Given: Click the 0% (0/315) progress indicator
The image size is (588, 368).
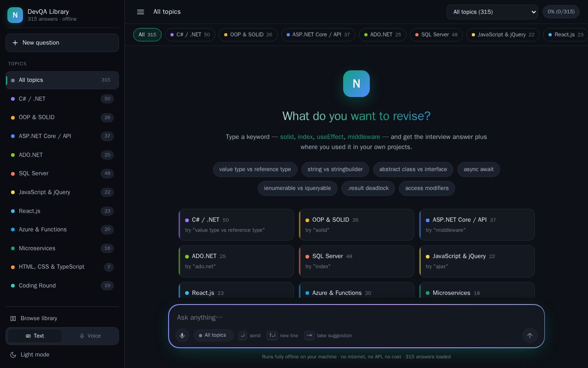Looking at the screenshot, I should (561, 12).
